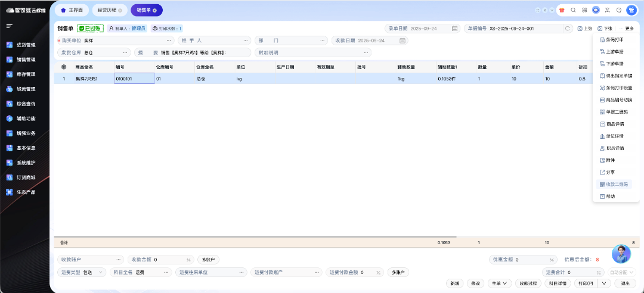644x293 pixels.
Task: Click the gift icon in top toolbar
Action: click(x=562, y=10)
